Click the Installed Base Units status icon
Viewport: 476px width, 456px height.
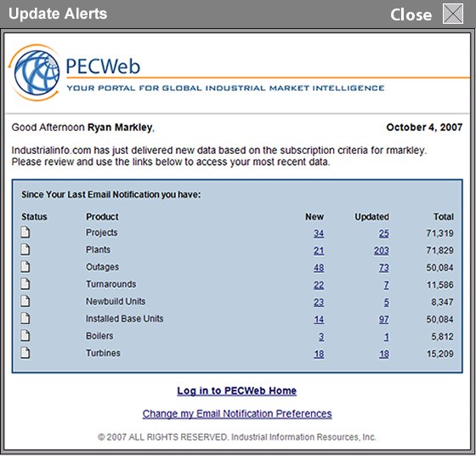tap(25, 318)
